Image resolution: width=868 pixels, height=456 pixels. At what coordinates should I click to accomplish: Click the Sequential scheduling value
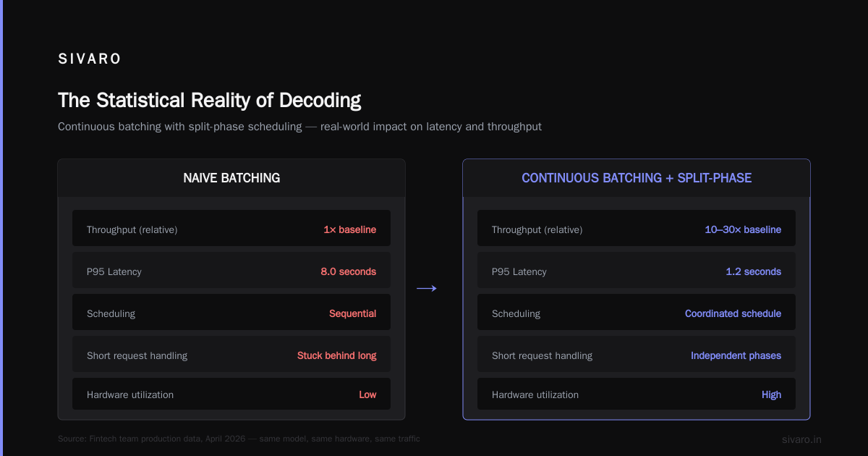pyautogui.click(x=353, y=313)
